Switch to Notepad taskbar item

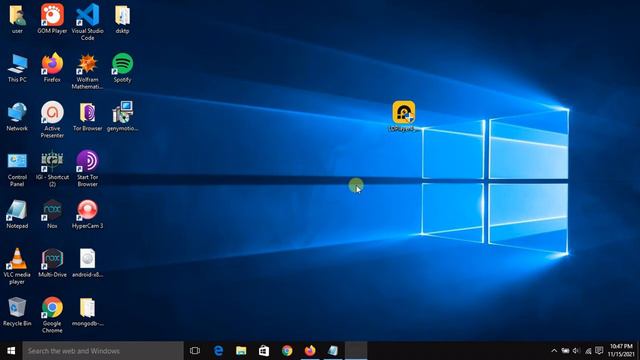click(x=333, y=351)
